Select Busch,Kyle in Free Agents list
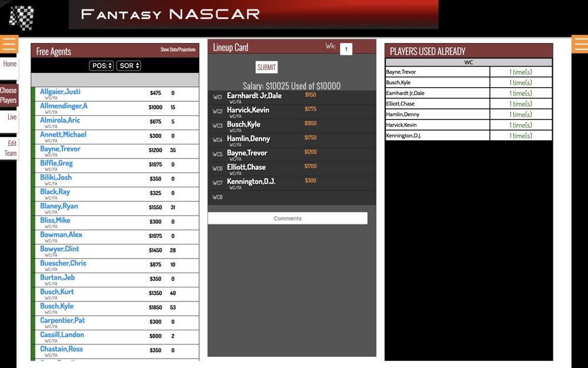This screenshot has width=588, height=368. [56, 306]
